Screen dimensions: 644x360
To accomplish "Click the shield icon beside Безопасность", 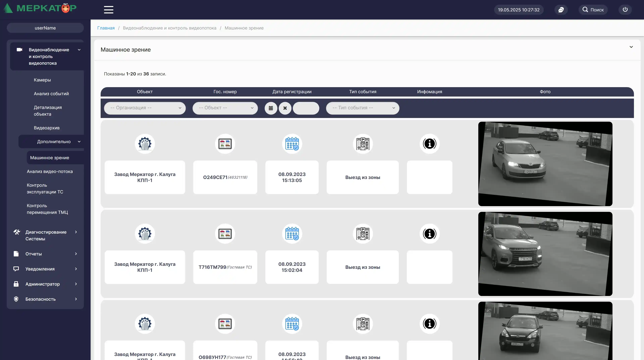I will tap(16, 299).
